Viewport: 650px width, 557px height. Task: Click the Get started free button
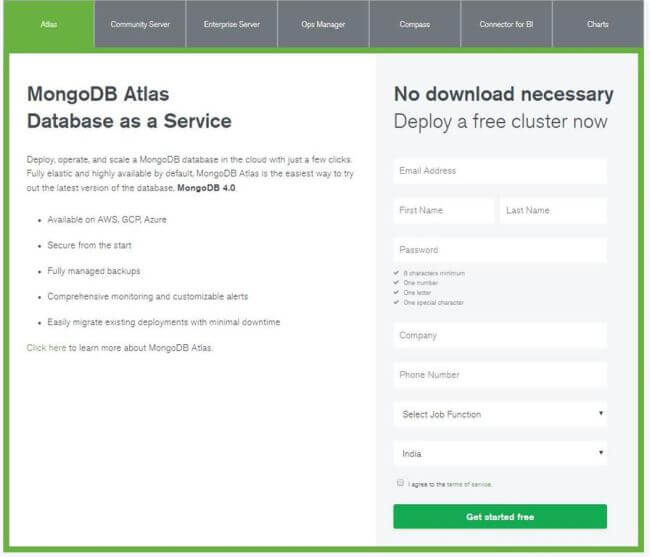click(x=500, y=516)
